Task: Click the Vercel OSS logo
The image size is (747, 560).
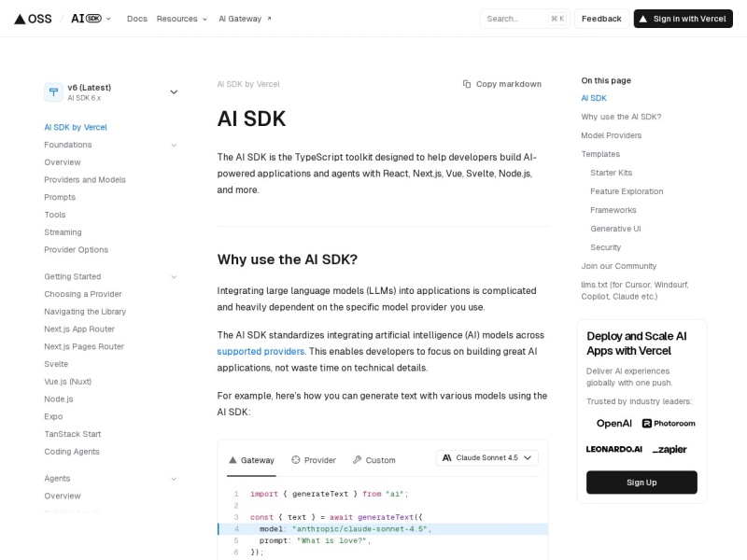Action: [x=33, y=19]
